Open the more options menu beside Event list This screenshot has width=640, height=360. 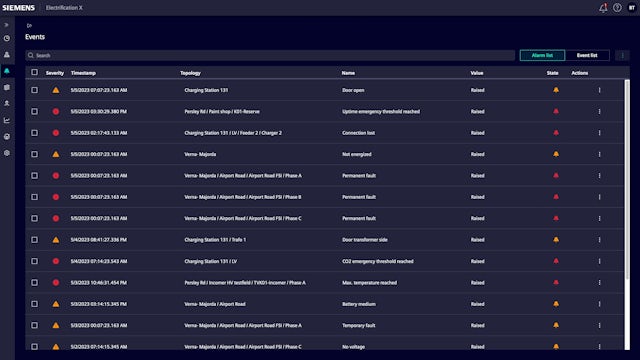tap(622, 55)
